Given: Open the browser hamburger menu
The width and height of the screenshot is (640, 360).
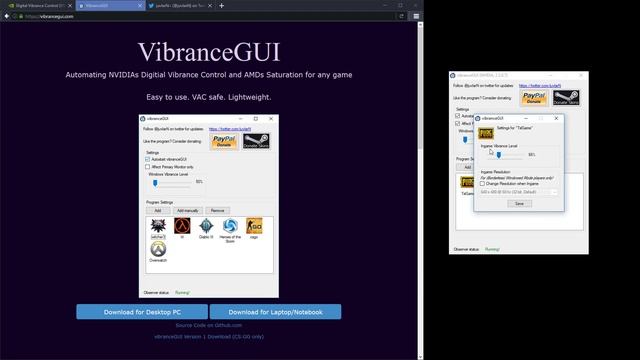Looking at the screenshot, I should (416, 16).
